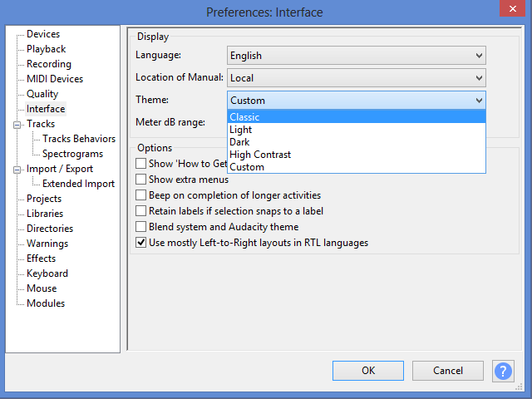Select Dark theme from the list

[240, 142]
